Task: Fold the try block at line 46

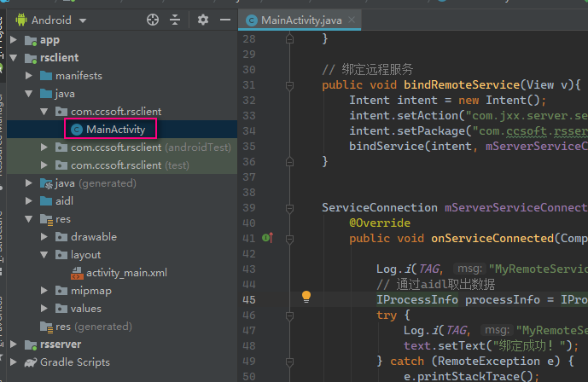Action: click(x=289, y=316)
